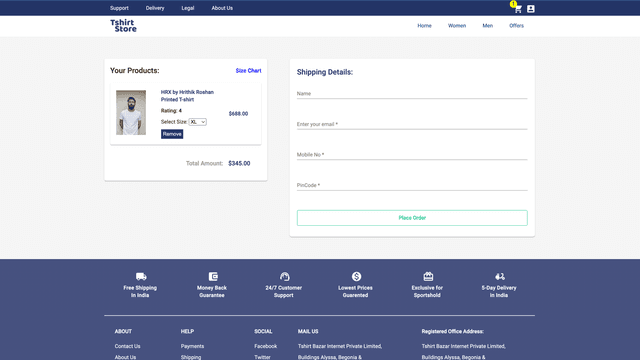
Task: Open the user account icon
Action: [x=531, y=9]
